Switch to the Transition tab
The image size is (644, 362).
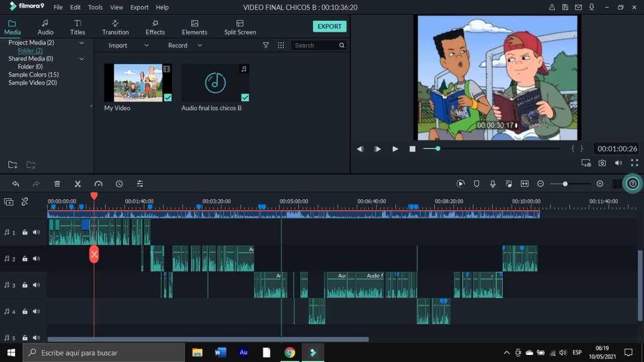tap(115, 27)
